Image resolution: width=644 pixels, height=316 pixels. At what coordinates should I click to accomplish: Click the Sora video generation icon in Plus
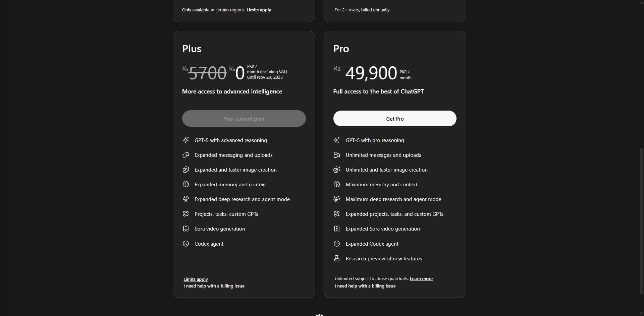point(186,229)
